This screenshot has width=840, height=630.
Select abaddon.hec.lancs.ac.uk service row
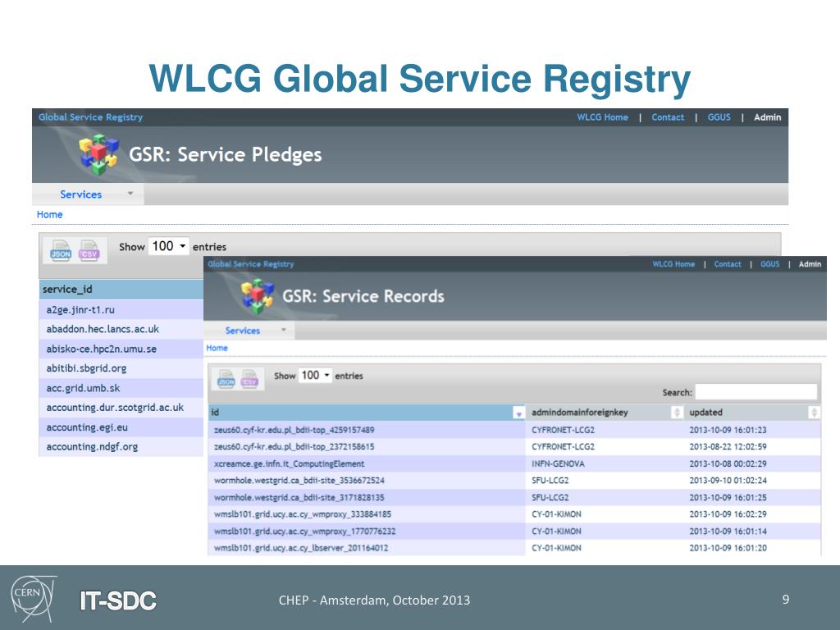point(121,329)
